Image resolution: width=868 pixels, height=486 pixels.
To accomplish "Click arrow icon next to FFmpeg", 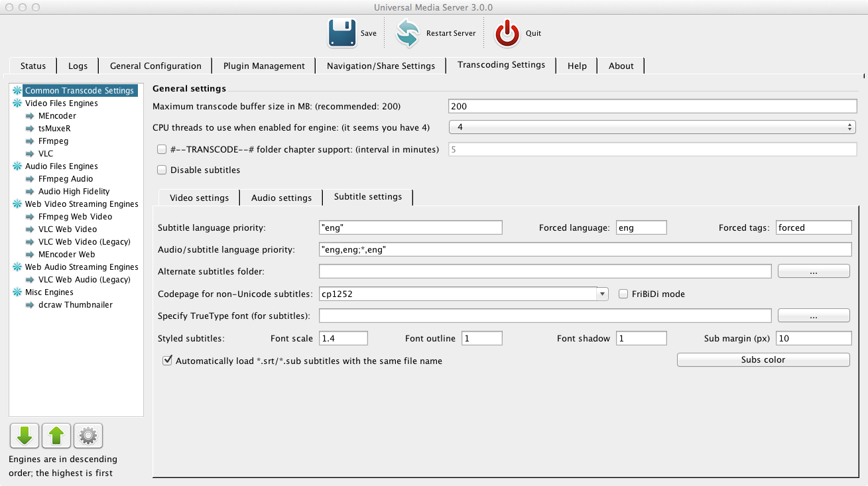I will [30, 141].
